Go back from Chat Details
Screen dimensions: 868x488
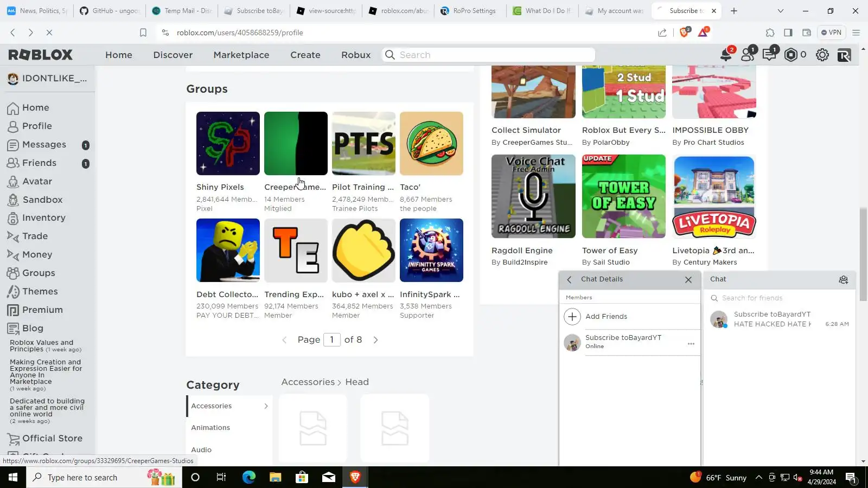(569, 280)
